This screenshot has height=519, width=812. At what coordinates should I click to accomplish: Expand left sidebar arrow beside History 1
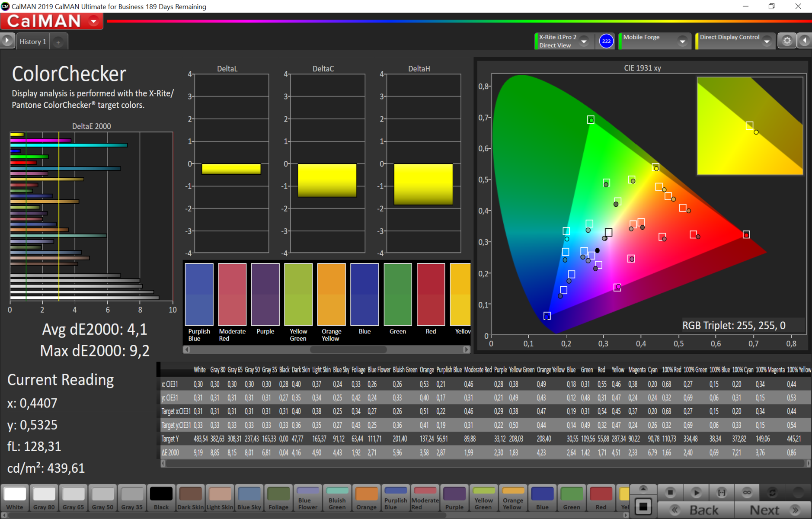tap(7, 41)
